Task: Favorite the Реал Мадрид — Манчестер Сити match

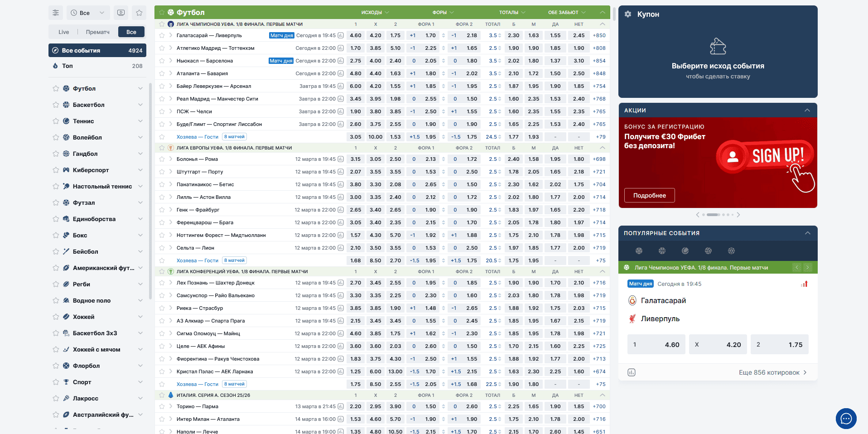Action: 162,99
